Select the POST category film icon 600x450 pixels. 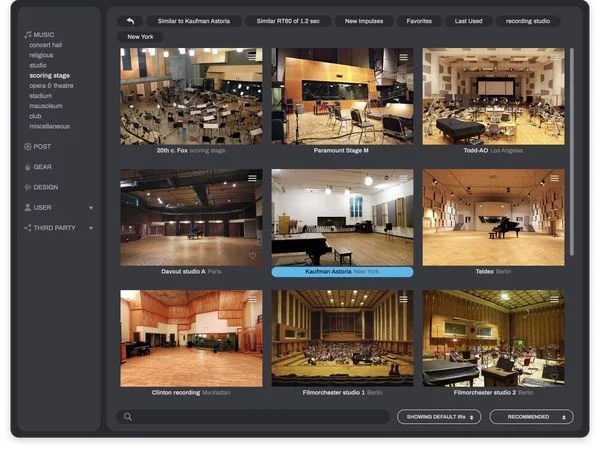tap(27, 146)
